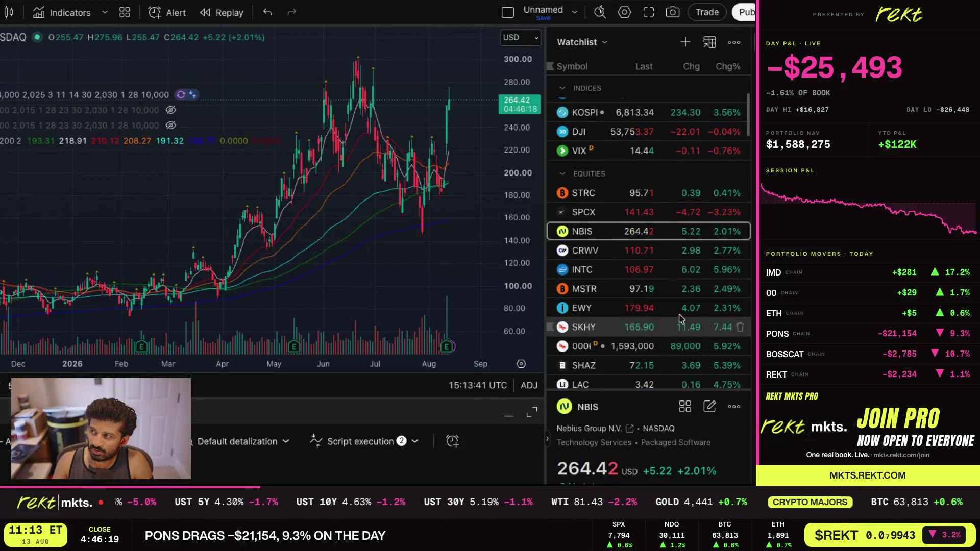
Task: Open NBIS details grid icon
Action: (x=685, y=407)
